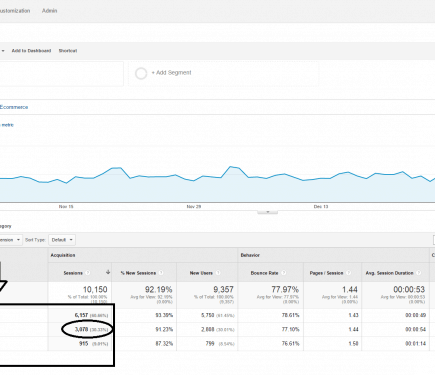This screenshot has width=435, height=375.
Task: Open help icon next to New Users
Action: (x=218, y=273)
